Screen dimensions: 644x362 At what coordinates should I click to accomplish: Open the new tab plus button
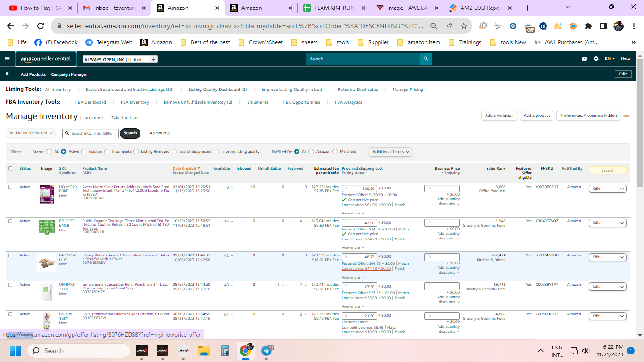[527, 8]
